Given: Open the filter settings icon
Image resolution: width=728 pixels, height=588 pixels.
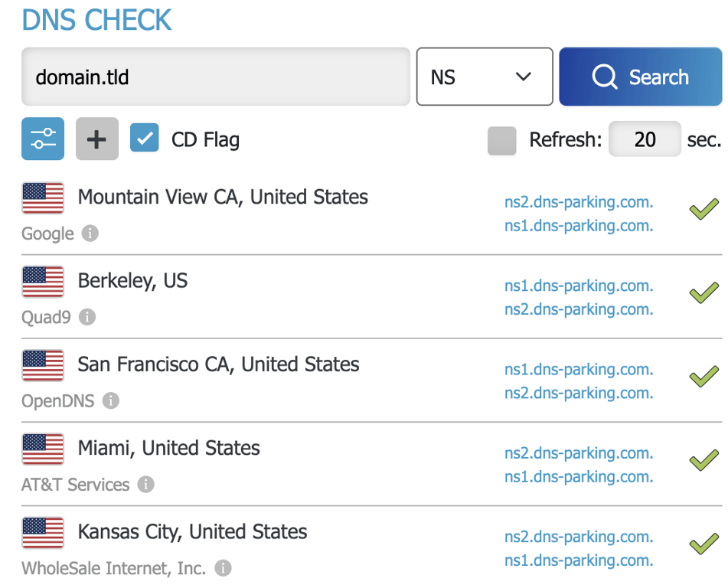Looking at the screenshot, I should click(42, 139).
